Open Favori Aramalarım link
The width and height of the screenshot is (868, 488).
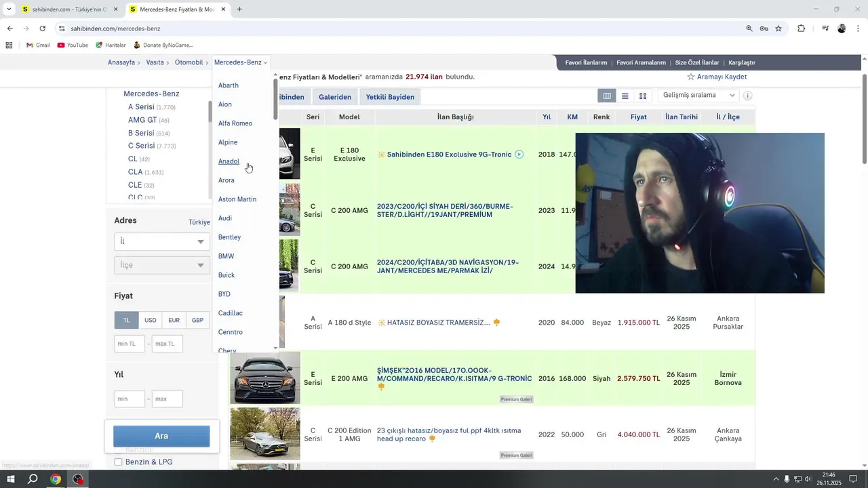coord(641,62)
